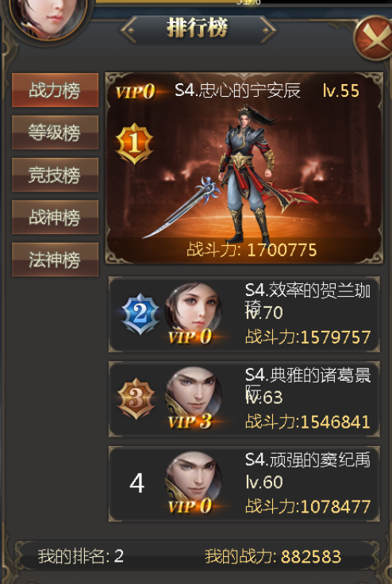392x584 pixels.
Task: Open S4.顽强的窦纪禹 ranking entry
Action: point(244,483)
